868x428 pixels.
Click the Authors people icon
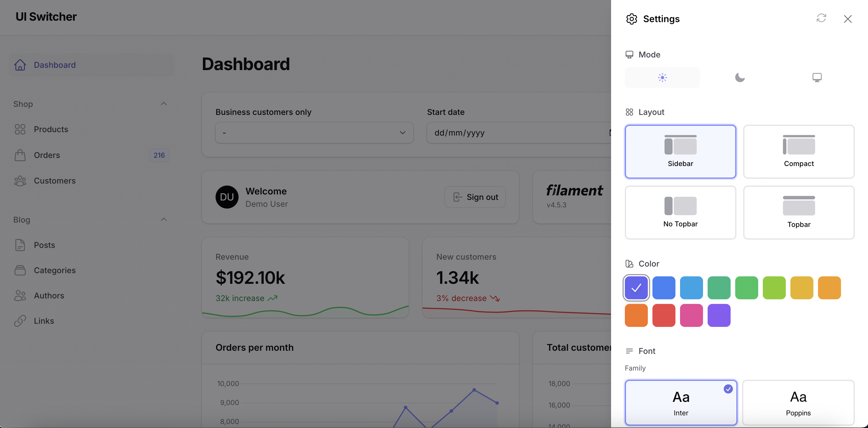point(20,296)
